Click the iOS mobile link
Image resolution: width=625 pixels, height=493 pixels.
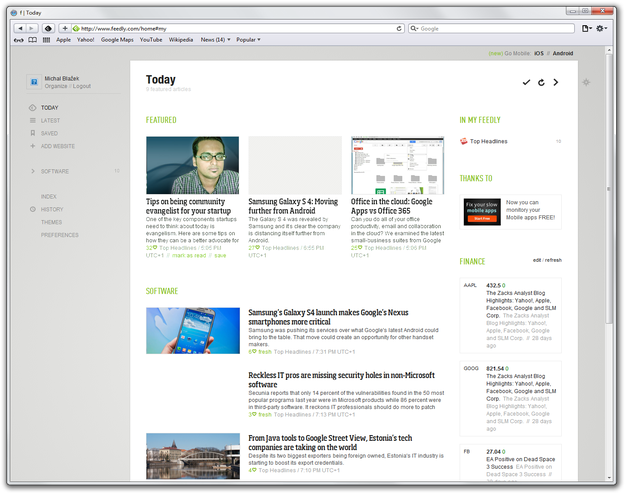point(539,53)
